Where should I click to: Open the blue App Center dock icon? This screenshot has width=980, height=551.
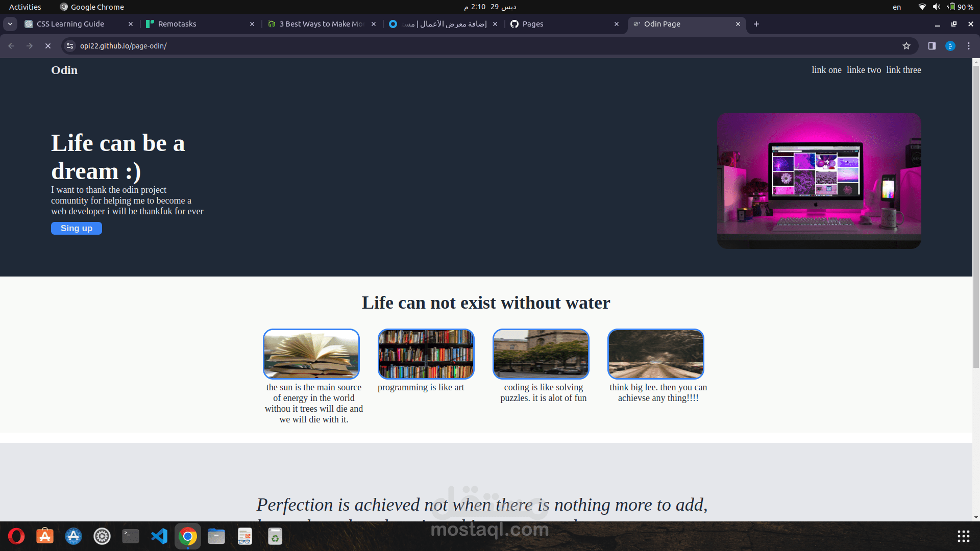click(x=73, y=536)
